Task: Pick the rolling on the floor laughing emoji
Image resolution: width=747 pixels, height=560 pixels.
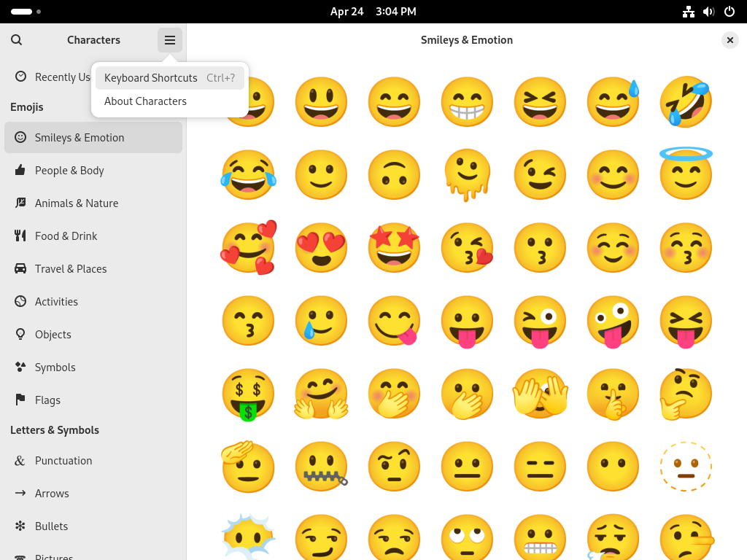Action: tap(686, 102)
